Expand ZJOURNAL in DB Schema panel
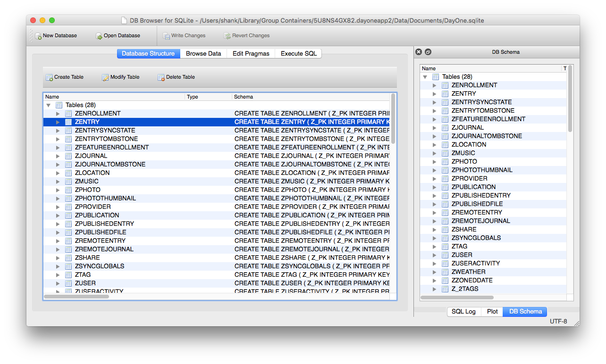The height and width of the screenshot is (364, 606). [435, 128]
